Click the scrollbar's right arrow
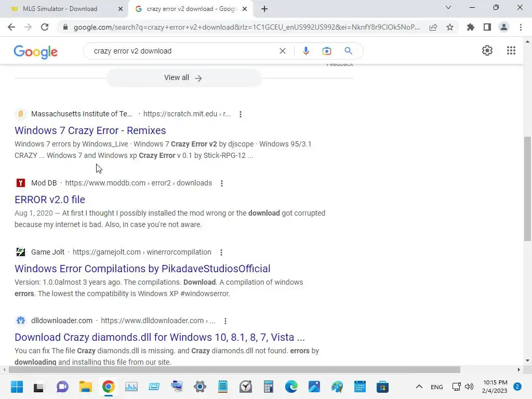The height and width of the screenshot is (399, 532). 519,369
